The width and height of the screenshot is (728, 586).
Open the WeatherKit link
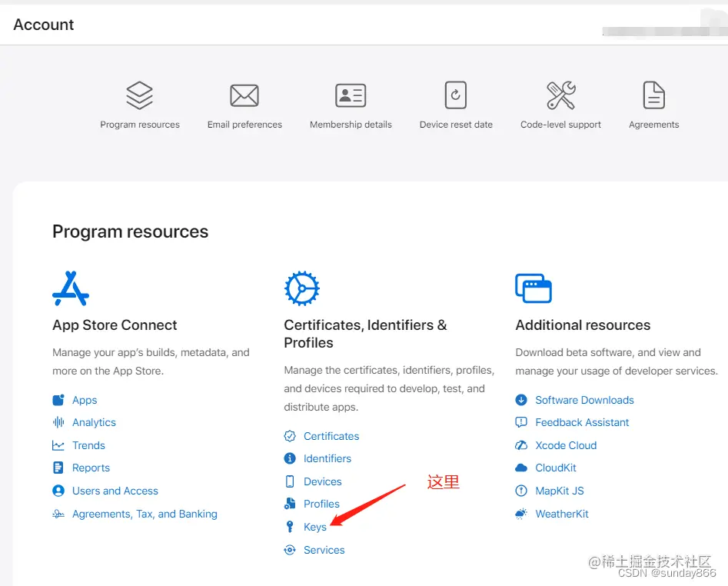coord(562,514)
